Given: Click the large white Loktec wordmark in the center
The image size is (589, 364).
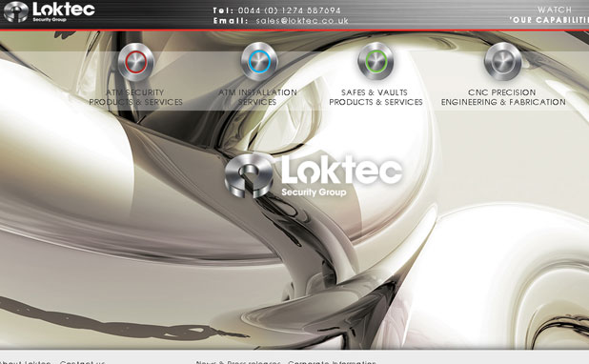Looking at the screenshot, I should pos(341,171).
